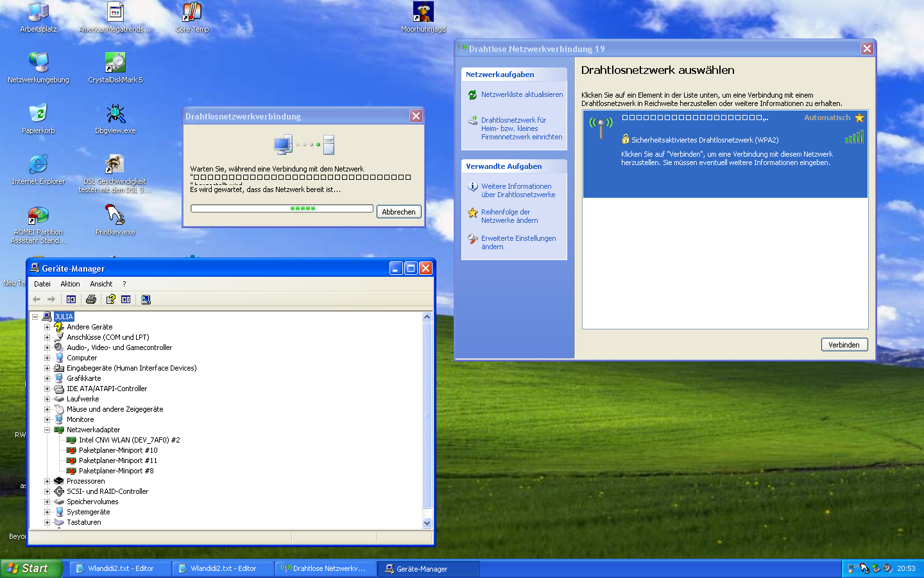
Task: Expand the Prozessoren node
Action: (x=47, y=481)
